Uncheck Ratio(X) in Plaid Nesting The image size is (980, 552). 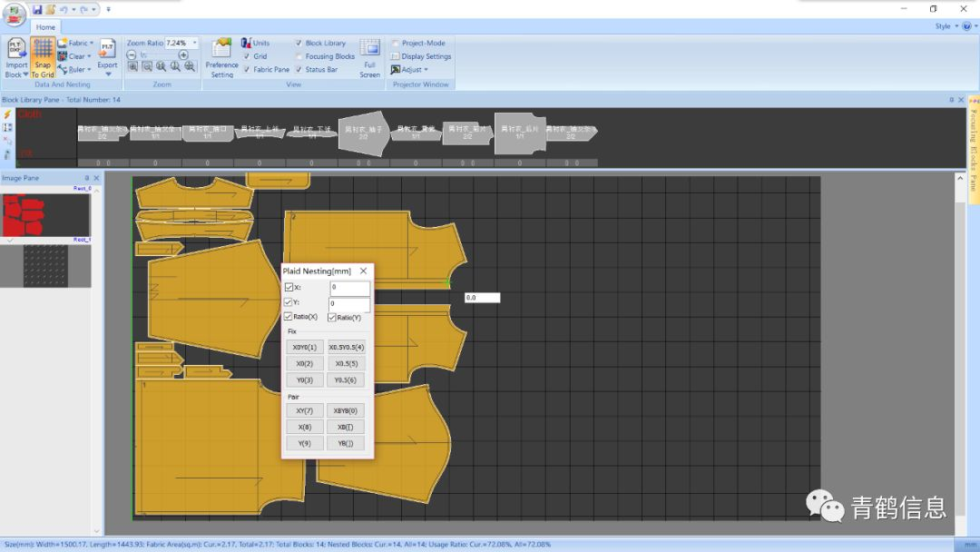click(289, 317)
